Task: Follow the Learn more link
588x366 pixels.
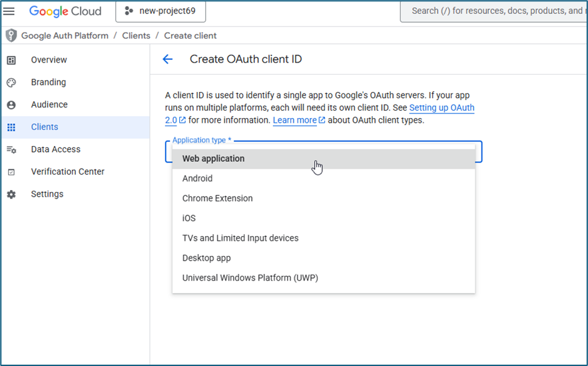Action: (x=295, y=120)
